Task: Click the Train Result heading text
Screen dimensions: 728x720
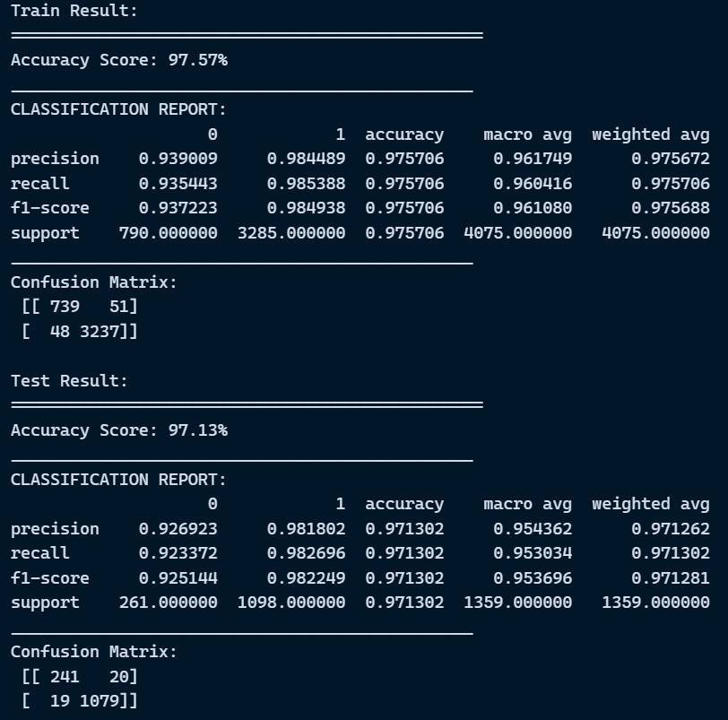Action: point(74,11)
